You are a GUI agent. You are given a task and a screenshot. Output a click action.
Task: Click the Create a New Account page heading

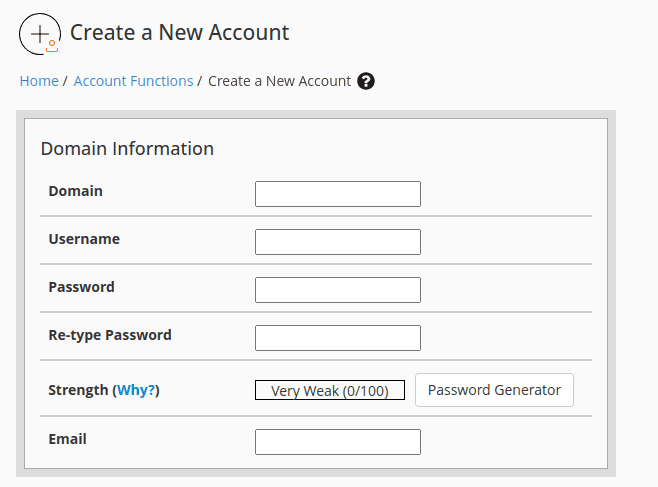(179, 32)
